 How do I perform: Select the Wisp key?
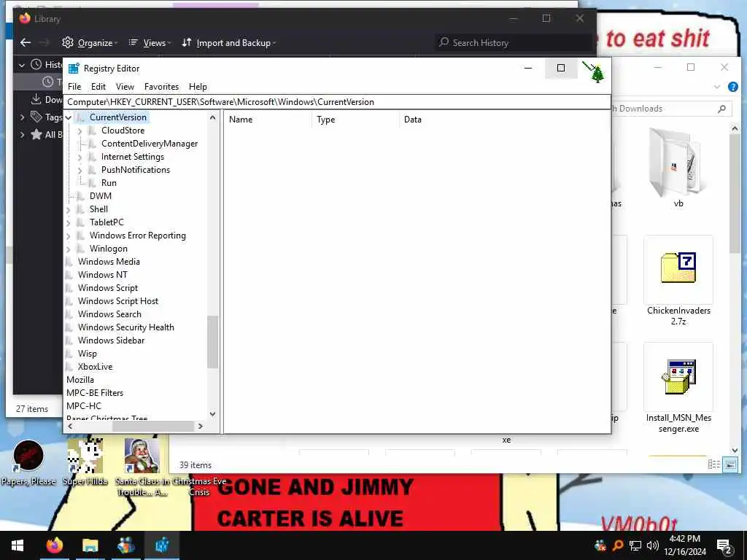[88, 354]
